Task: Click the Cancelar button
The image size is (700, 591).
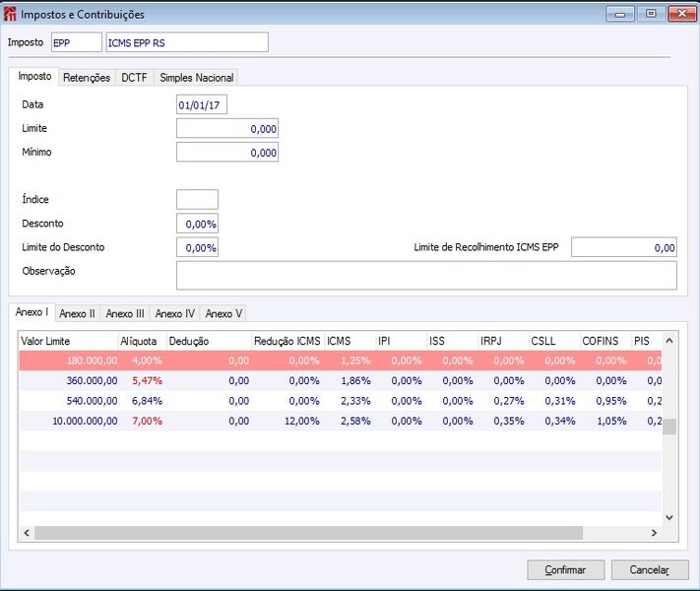Action: tap(650, 570)
